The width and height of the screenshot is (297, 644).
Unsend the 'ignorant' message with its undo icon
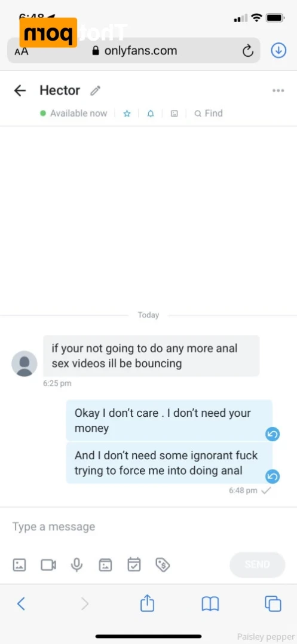click(272, 476)
